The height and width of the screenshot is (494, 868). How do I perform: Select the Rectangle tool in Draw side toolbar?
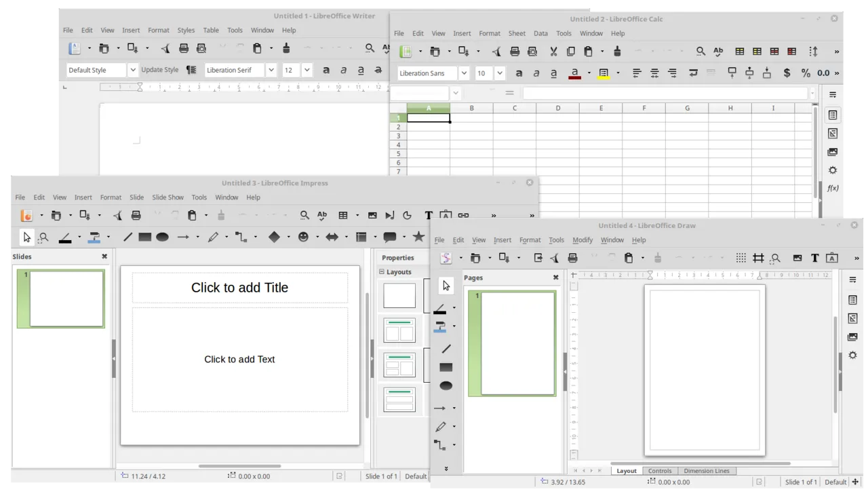point(446,367)
